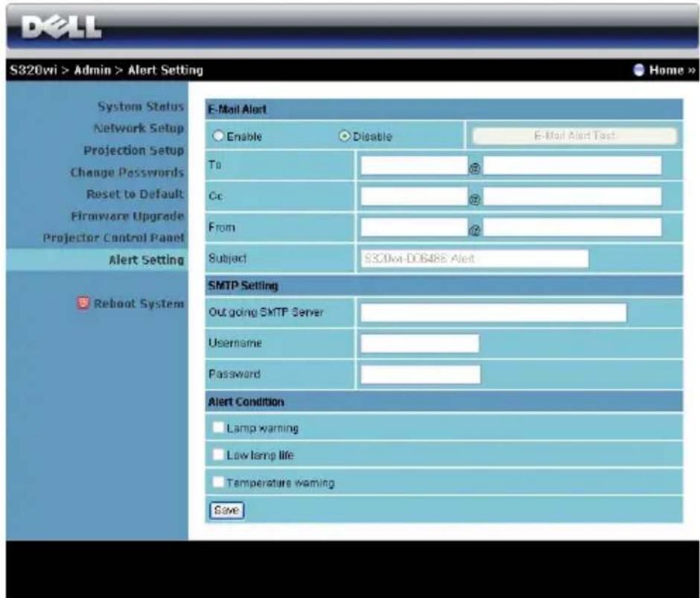The image size is (700, 598).
Task: Click the red Reboot System icon
Action: (x=83, y=303)
